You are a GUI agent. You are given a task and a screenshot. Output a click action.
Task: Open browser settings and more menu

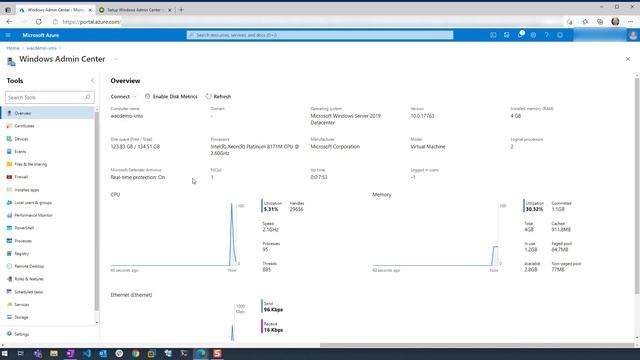pyautogui.click(x=631, y=22)
